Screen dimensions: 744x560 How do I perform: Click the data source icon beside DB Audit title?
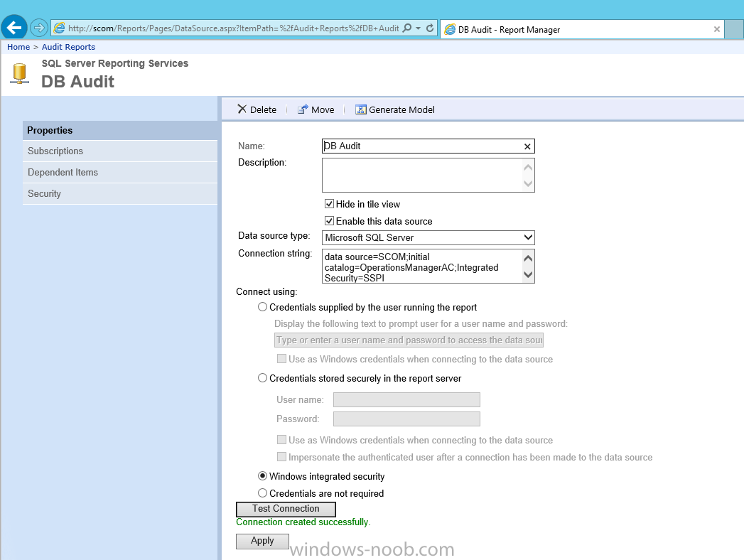click(19, 74)
